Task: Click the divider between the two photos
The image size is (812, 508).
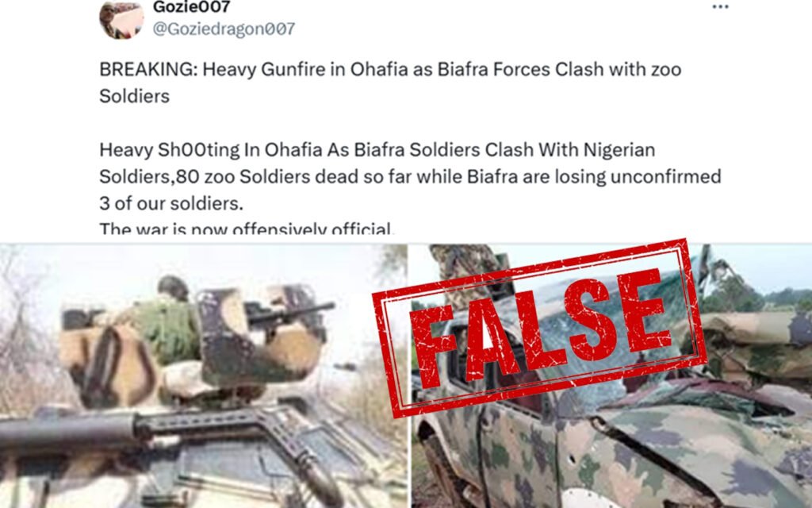Action: click(410, 375)
